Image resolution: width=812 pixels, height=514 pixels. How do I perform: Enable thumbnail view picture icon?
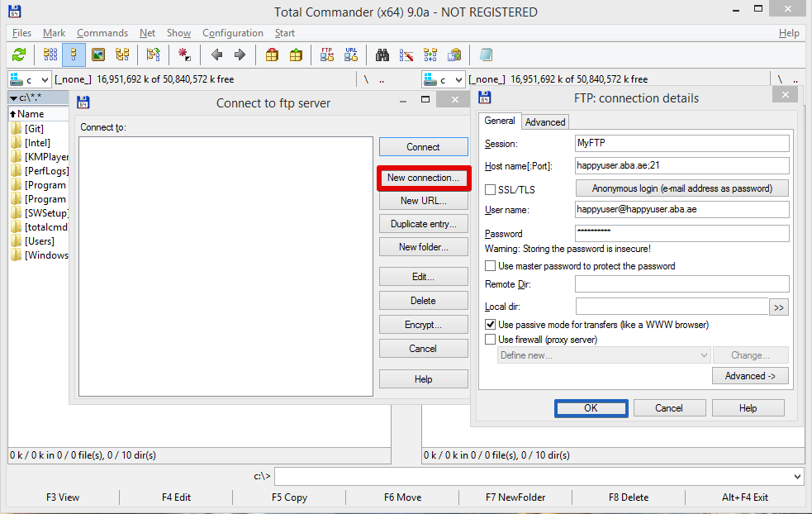pos(97,55)
